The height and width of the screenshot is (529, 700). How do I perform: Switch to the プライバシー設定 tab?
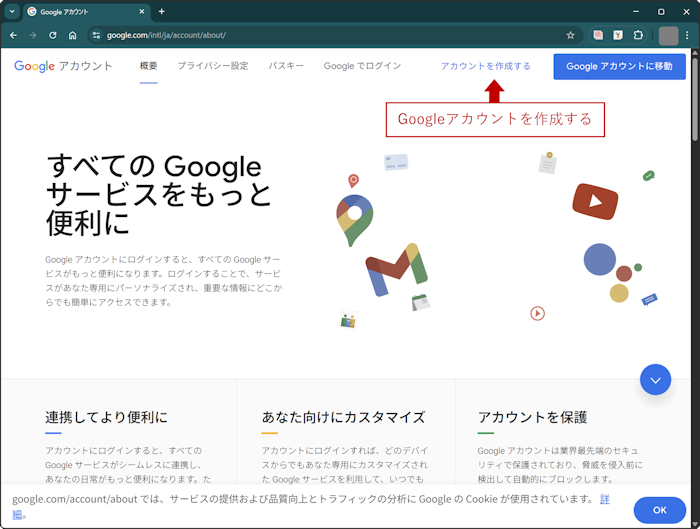coord(212,66)
